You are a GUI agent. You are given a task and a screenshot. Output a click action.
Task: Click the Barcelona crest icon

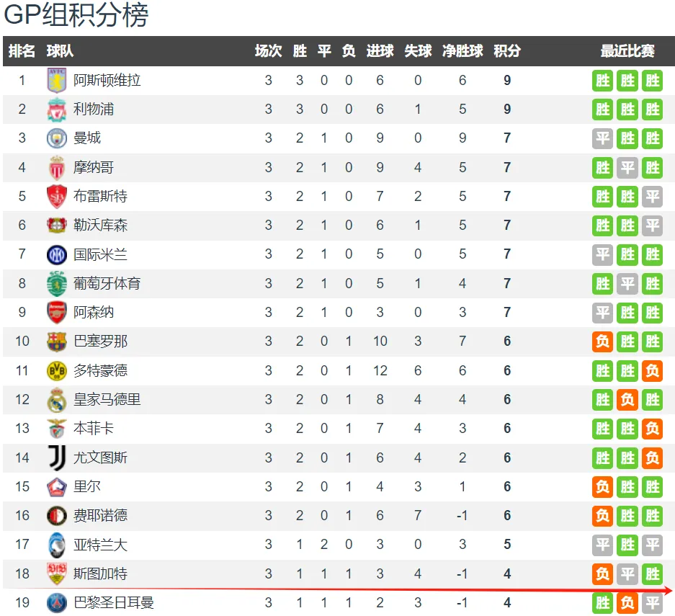point(56,342)
